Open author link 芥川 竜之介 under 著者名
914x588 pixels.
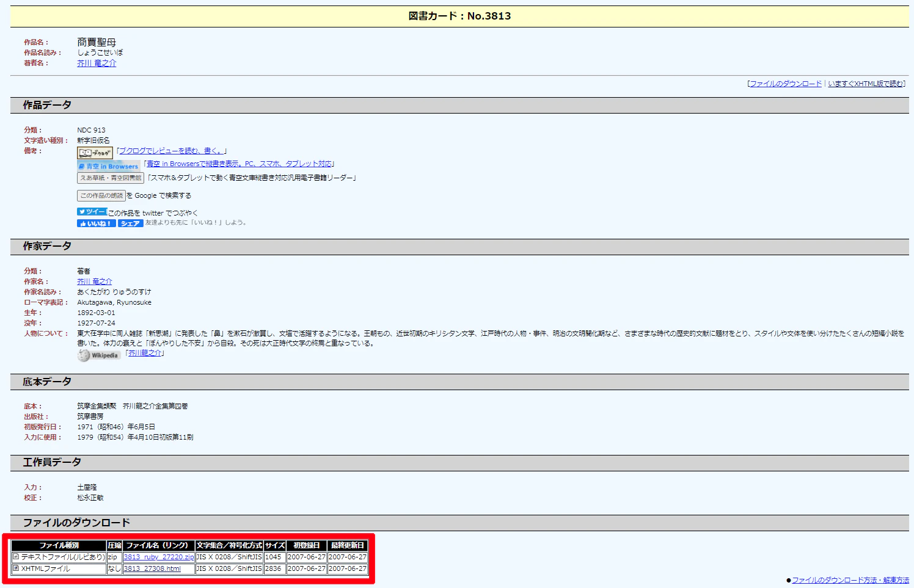coord(97,63)
